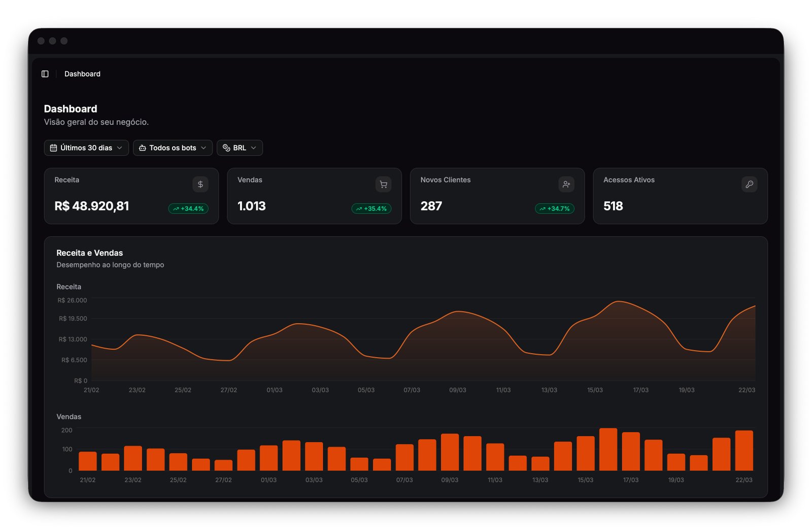Screen dimensions: 812x530
Task: Click the key icon in Acessos Ativos card
Action: 749,184
